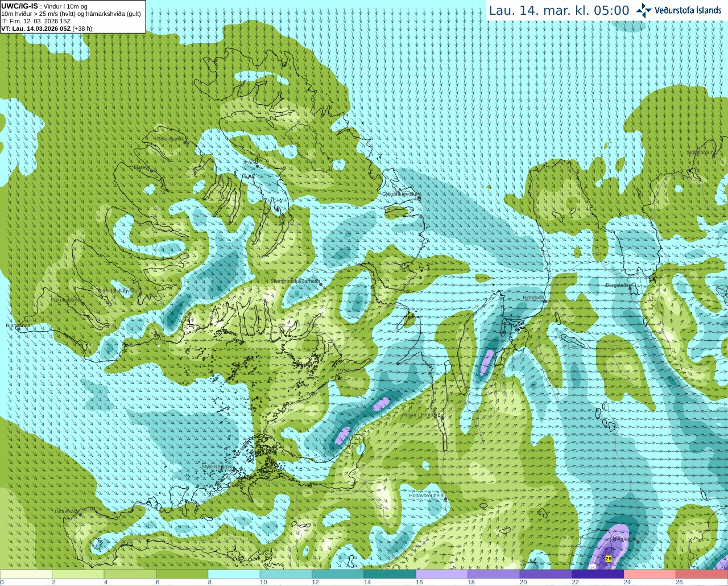Screen dimensions: 728x586
Task: Click the Æðey station label
Action: click(x=250, y=163)
